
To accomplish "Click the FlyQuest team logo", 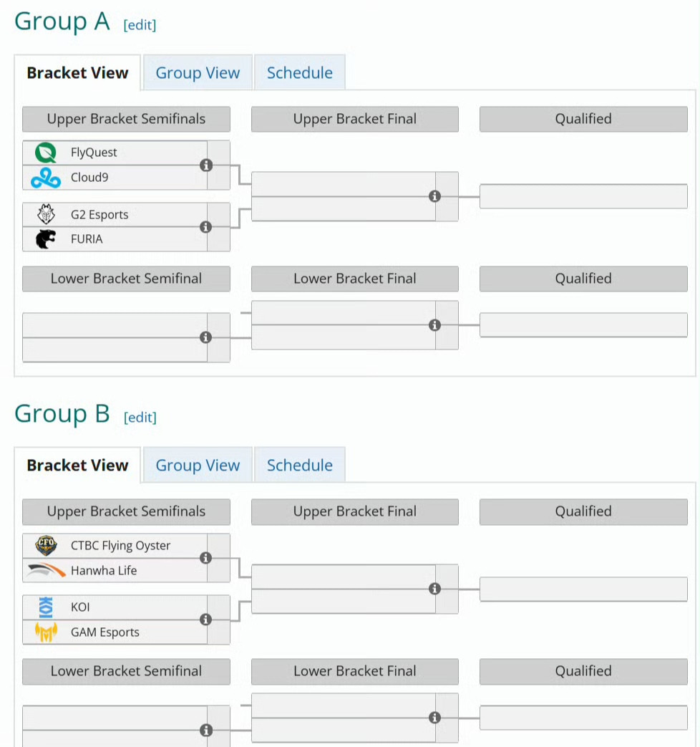I will point(46,153).
